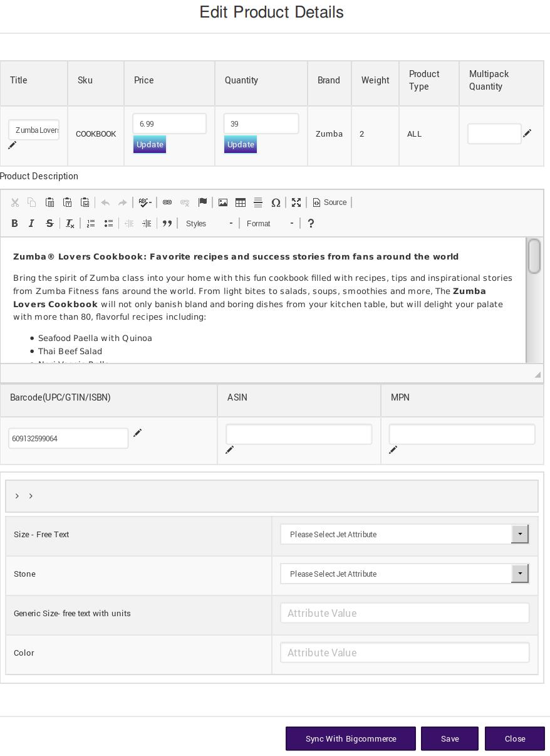Insert a table in description

click(x=240, y=202)
